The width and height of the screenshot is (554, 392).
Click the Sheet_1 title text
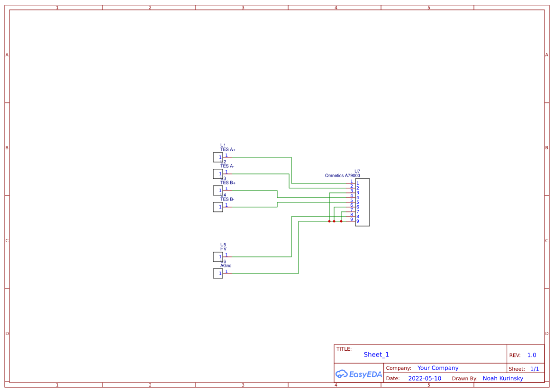coord(376,354)
